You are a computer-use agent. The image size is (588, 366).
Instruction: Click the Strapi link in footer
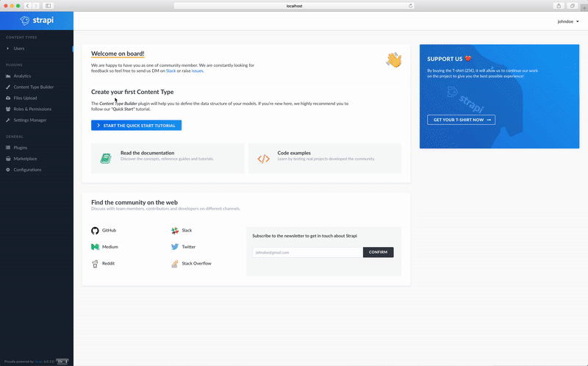[x=39, y=362]
